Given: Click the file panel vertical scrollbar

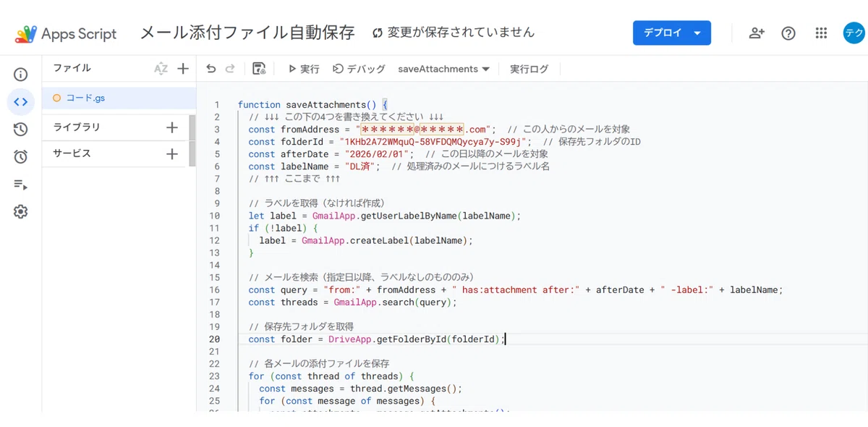Looking at the screenshot, I should [192, 141].
